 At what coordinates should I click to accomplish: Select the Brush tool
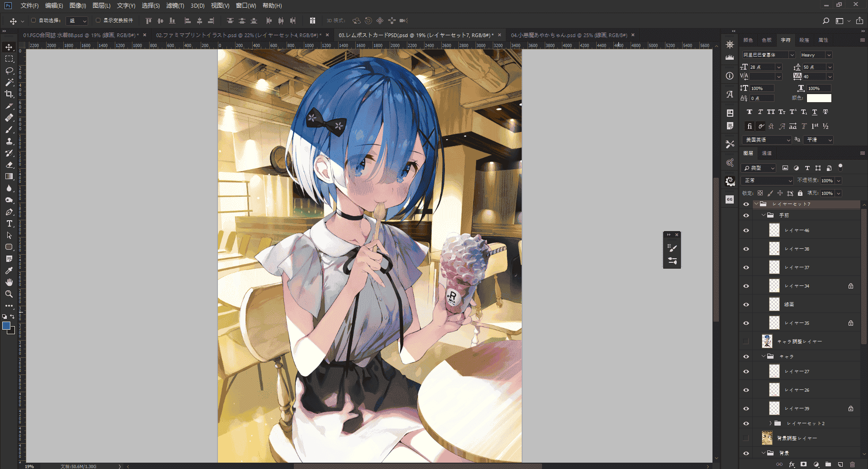click(x=9, y=129)
